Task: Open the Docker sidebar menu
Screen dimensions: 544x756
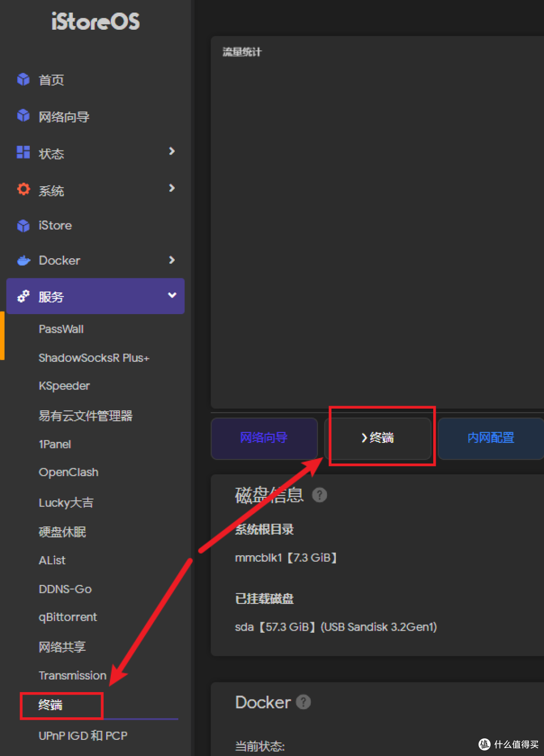Action: tap(59, 261)
